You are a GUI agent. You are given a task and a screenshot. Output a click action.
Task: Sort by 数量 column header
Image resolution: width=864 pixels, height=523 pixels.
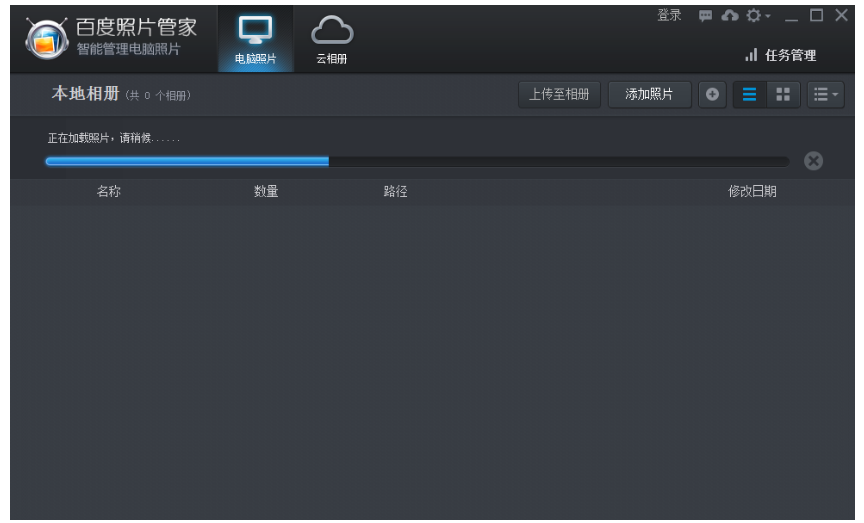(x=266, y=191)
